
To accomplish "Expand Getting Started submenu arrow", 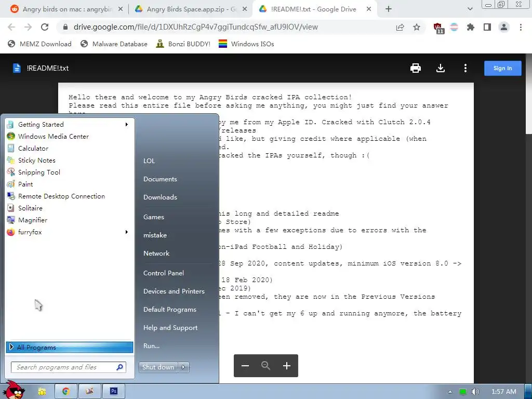I will pos(127,125).
